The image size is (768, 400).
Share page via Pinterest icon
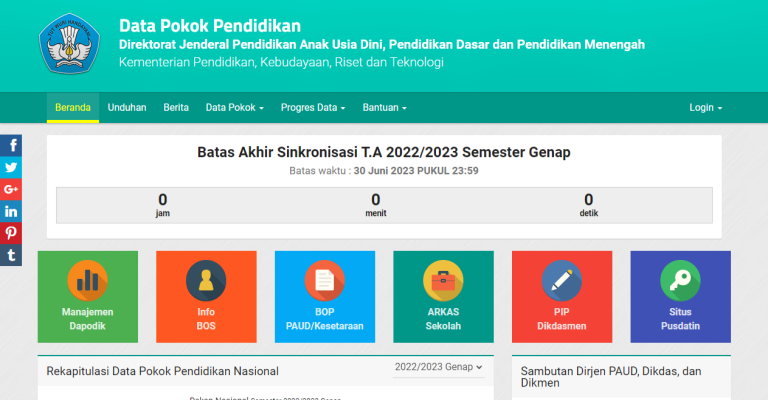coord(11,233)
